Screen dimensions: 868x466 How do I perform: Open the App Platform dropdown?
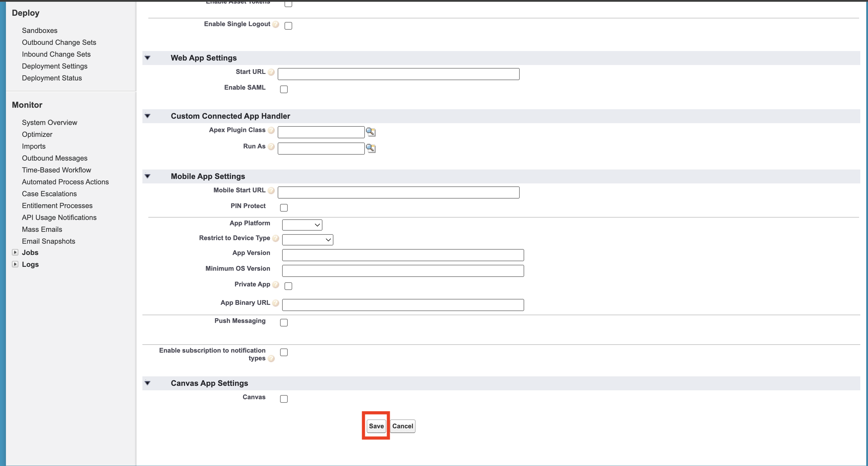coord(302,225)
